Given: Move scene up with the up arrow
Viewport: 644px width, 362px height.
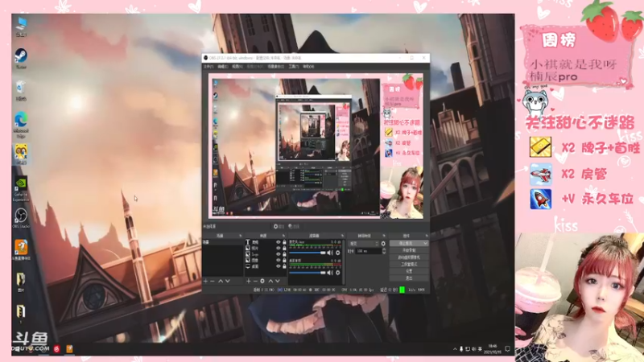Looking at the screenshot, I should click(220, 281).
